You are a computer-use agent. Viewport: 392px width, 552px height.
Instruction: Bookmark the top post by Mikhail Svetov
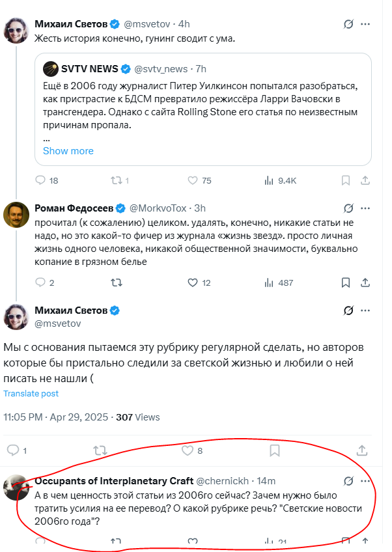pos(346,180)
